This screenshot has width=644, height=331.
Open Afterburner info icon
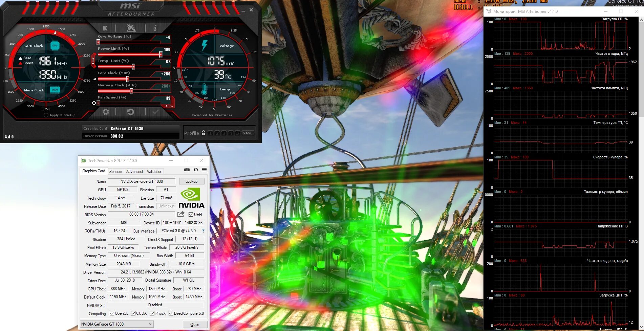[155, 28]
